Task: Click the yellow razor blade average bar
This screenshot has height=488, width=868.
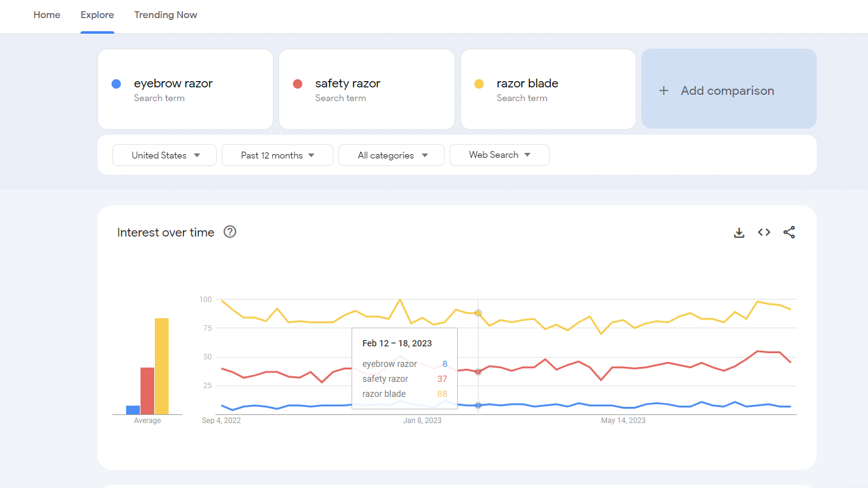Action: click(x=162, y=366)
